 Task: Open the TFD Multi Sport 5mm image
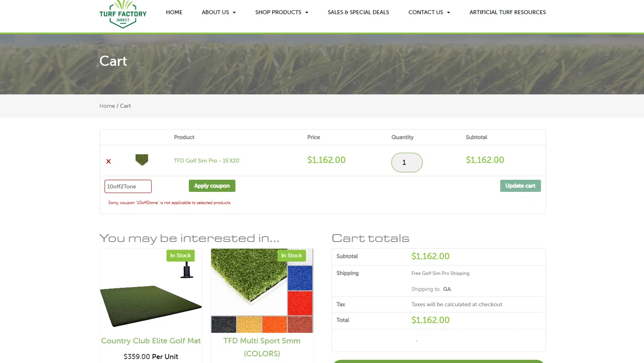coord(262,291)
